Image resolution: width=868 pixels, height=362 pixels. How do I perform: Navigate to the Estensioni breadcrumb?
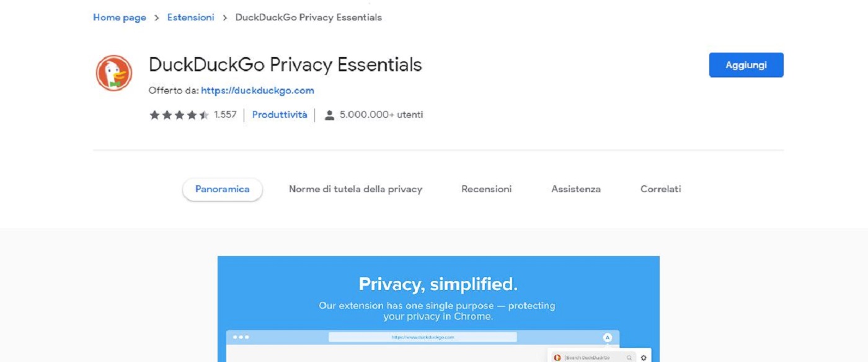click(190, 17)
